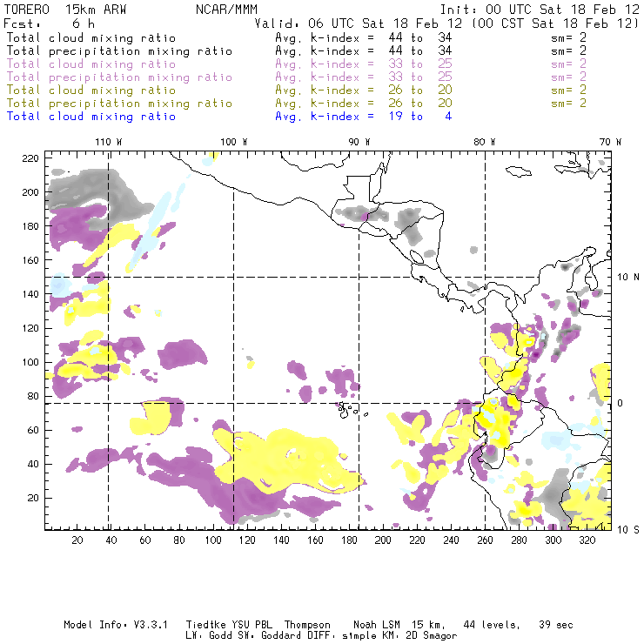Select the blue 'Total cloud mixing ratio' legend row
The width and height of the screenshot is (644, 644).
(x=91, y=117)
